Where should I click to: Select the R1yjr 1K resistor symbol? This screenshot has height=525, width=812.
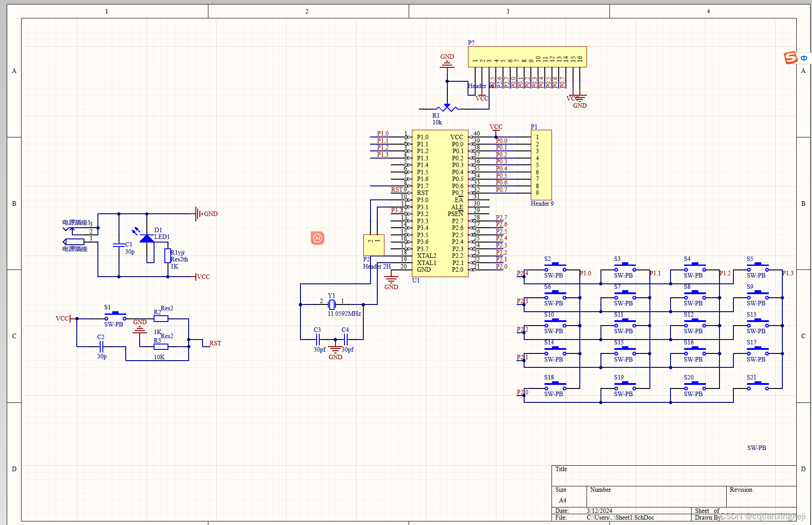(x=168, y=256)
